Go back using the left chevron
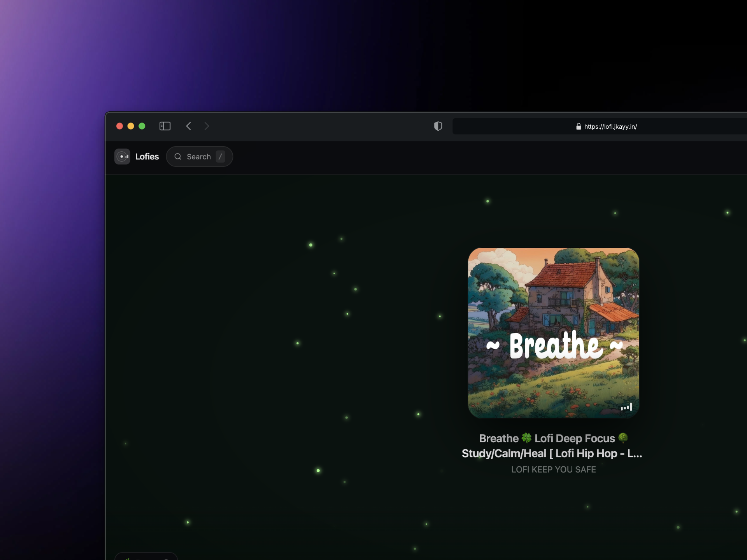The height and width of the screenshot is (560, 747). [x=189, y=126]
